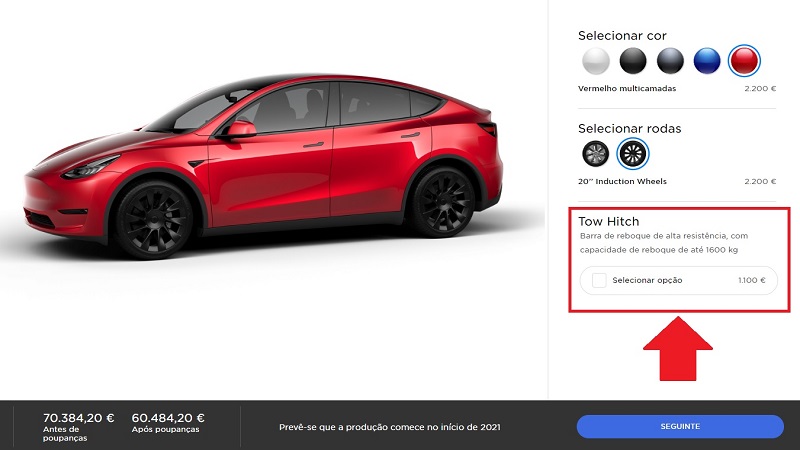This screenshot has height=450, width=800.
Task: Click the 70.384,20 € price before savings
Action: [x=79, y=418]
